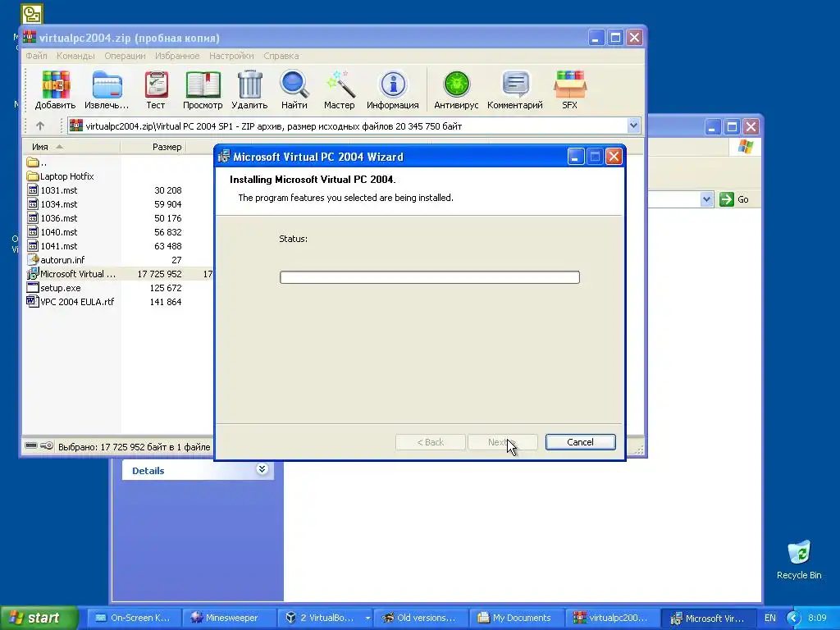Click the taskbar clock showing 8:09
This screenshot has width=840, height=630.
(817, 618)
